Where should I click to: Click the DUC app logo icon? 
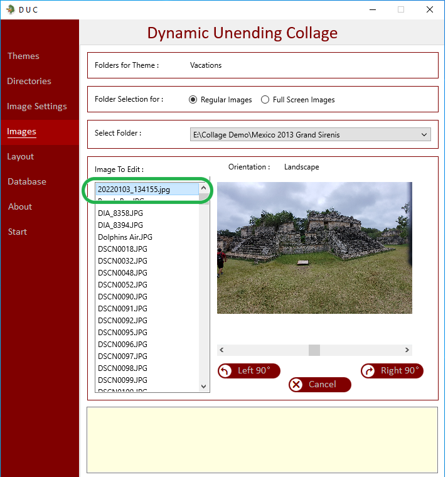click(11, 9)
